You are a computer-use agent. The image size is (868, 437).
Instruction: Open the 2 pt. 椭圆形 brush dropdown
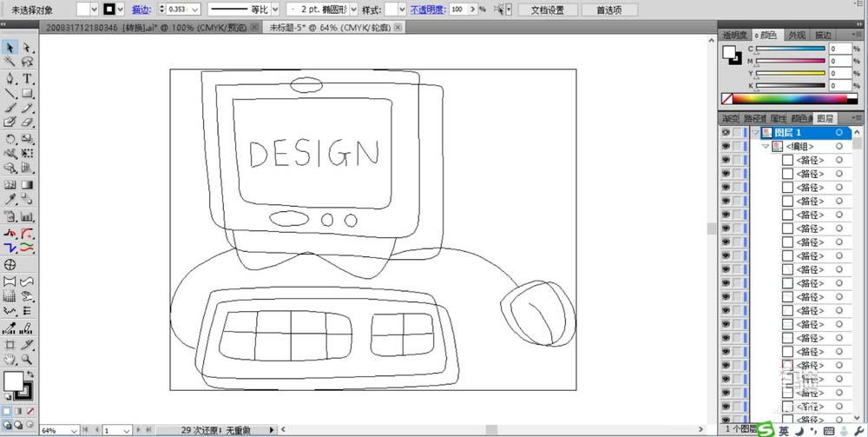click(x=354, y=10)
